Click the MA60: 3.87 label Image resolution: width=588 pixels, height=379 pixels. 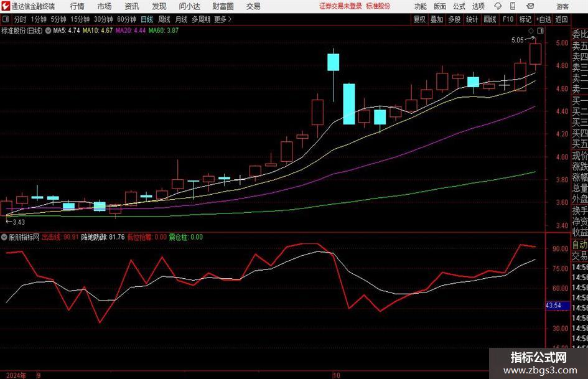tap(164, 30)
